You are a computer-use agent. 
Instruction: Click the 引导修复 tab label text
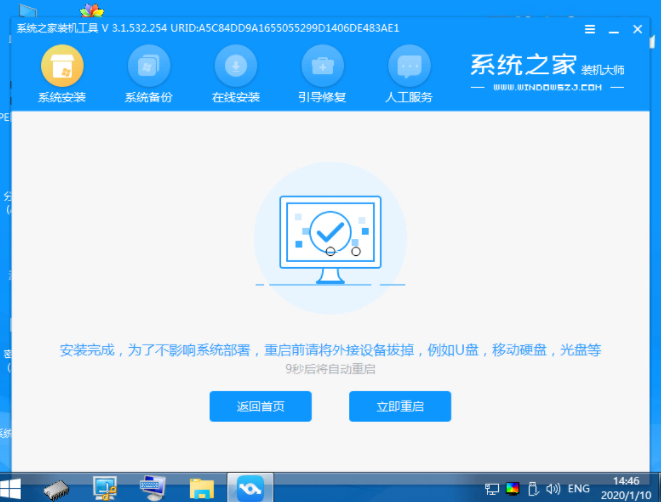coord(322,97)
